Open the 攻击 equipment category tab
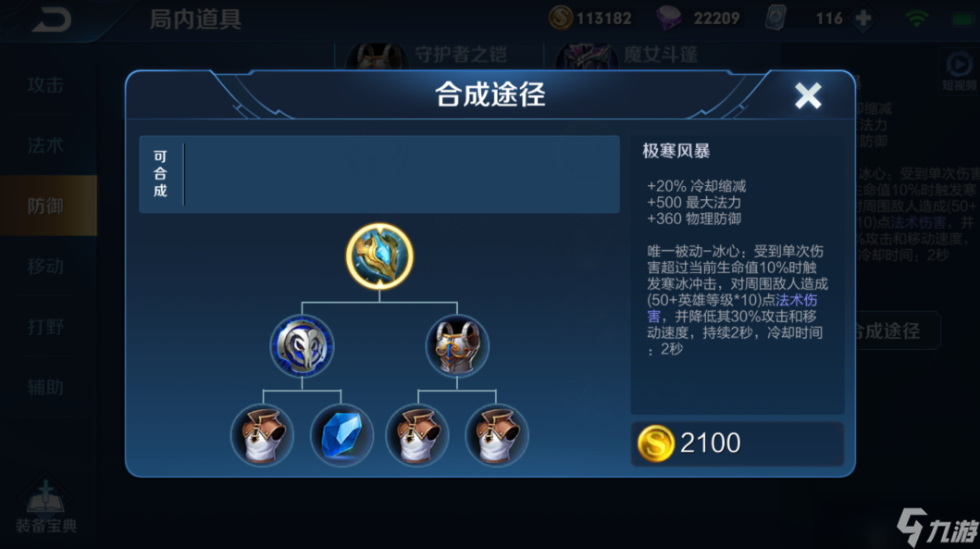980x549 pixels. click(x=45, y=85)
